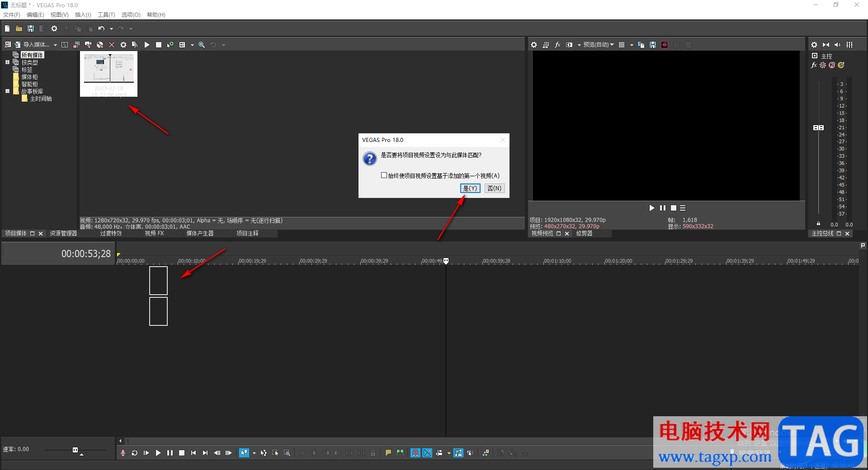Collapse the Storyboard Bins tree node
This screenshot has height=470, width=868.
click(x=7, y=91)
